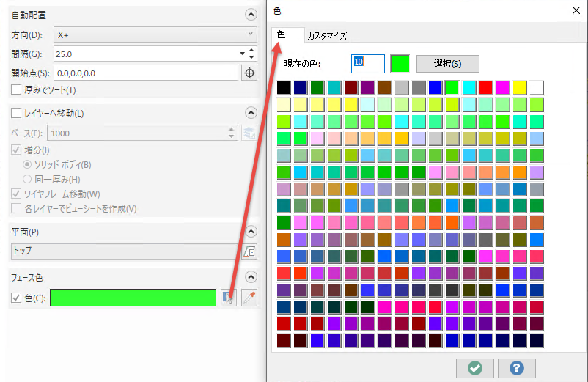This screenshot has width=588, height=382.
Task: Collapse the 自動配置 section
Action: click(251, 15)
